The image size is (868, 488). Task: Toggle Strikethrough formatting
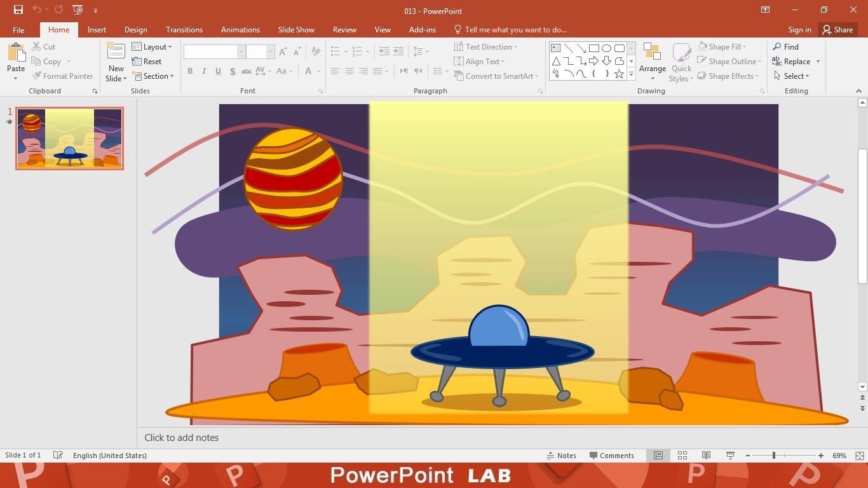point(247,71)
